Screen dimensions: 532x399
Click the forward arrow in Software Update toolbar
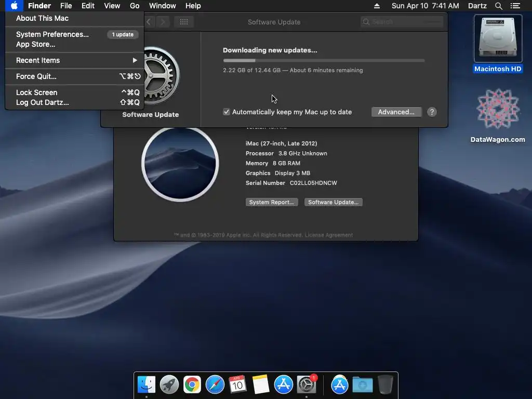tap(163, 22)
